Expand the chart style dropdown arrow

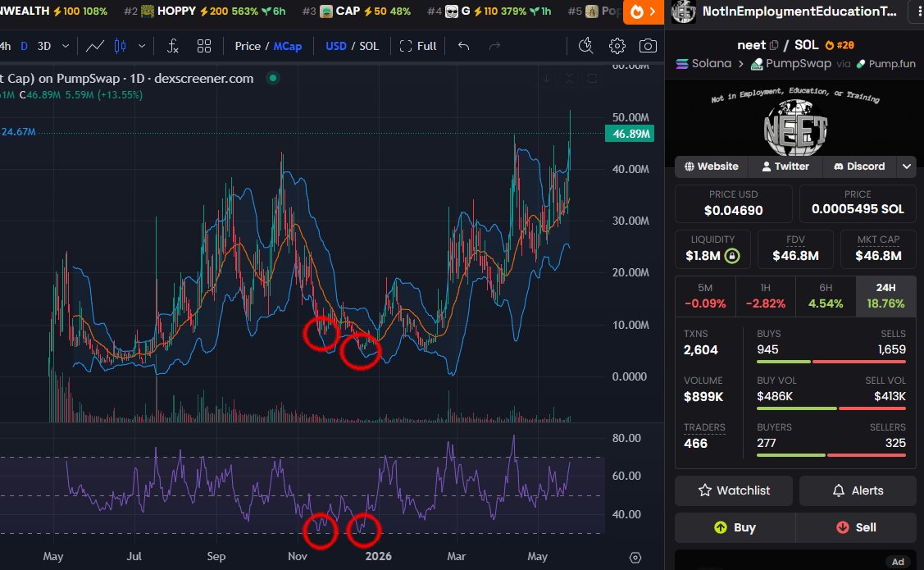[x=142, y=46]
